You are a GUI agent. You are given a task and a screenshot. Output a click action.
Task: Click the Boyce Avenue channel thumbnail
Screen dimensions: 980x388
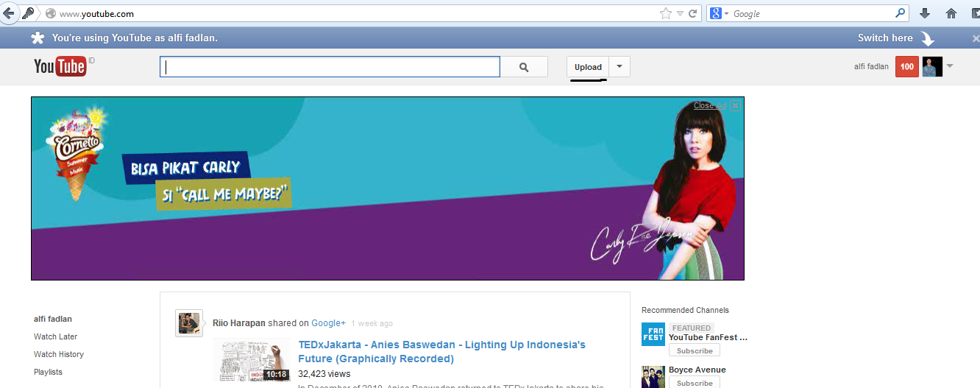coord(653,377)
